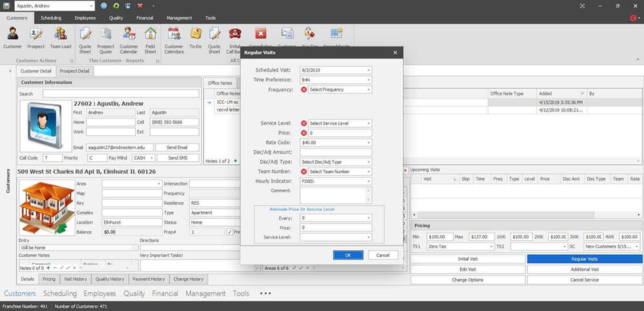Click the Cancel Service button
644x311 pixels.
[x=584, y=280]
